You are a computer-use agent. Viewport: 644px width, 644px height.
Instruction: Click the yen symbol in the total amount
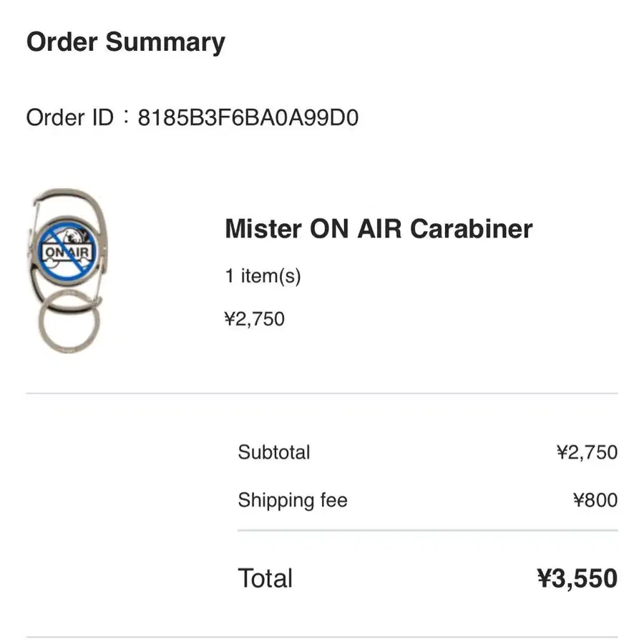[546, 578]
